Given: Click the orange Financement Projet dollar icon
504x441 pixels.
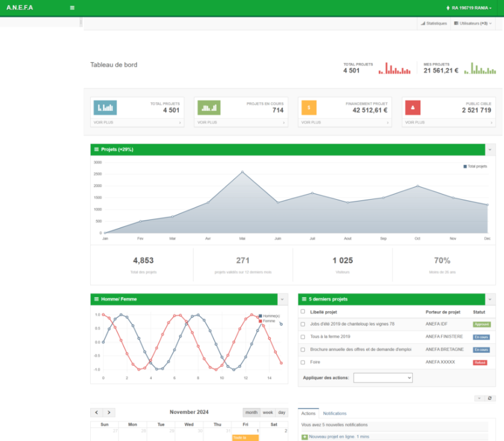Looking at the screenshot, I should [x=309, y=107].
